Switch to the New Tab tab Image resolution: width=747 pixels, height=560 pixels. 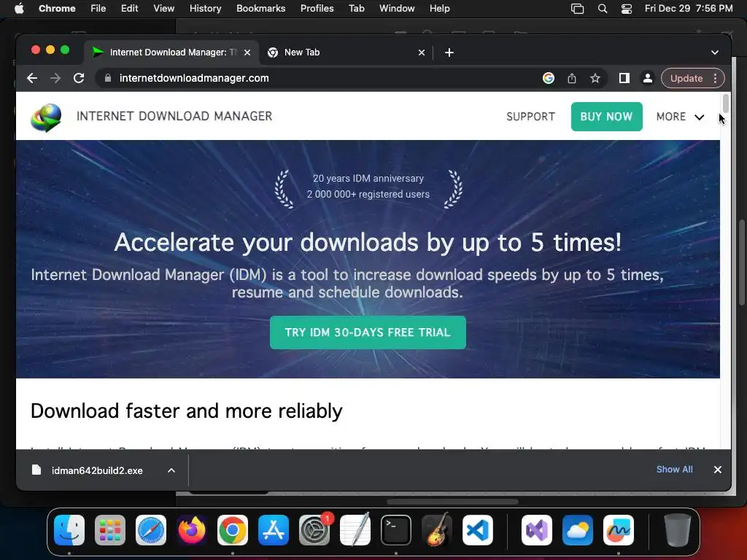347,52
